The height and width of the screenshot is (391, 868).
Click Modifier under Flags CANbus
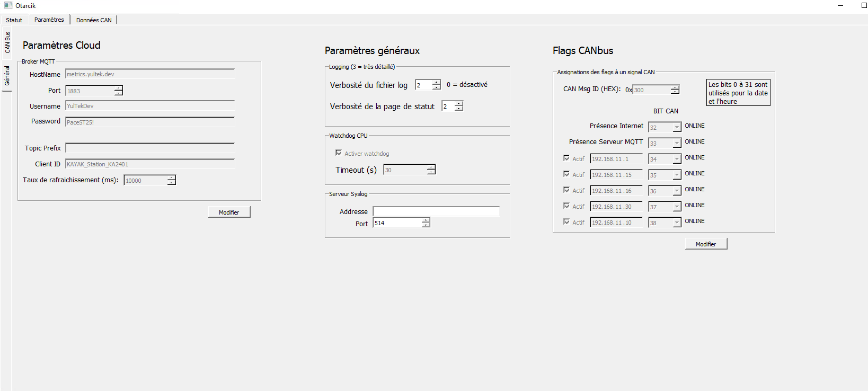click(x=705, y=244)
